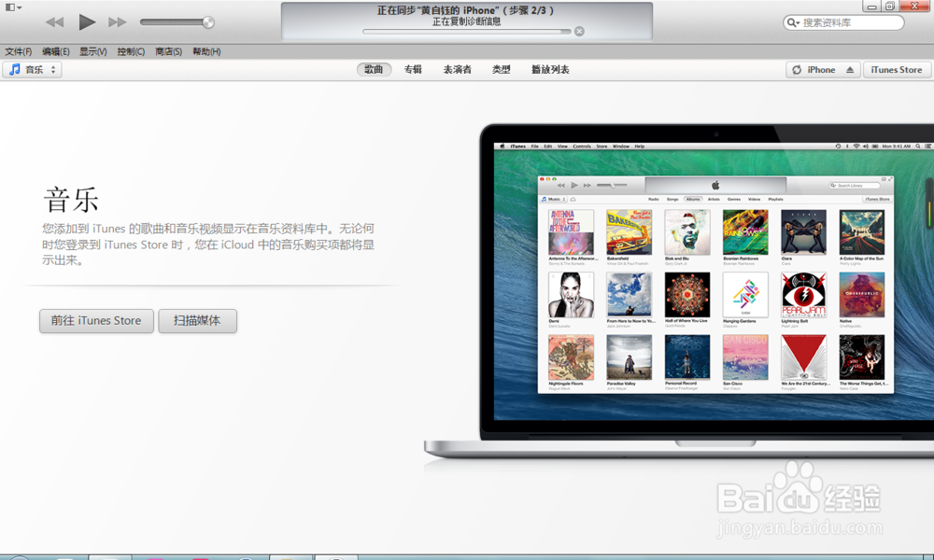Open the 帮助(H) menu
This screenshot has height=560, width=934.
coord(206,51)
